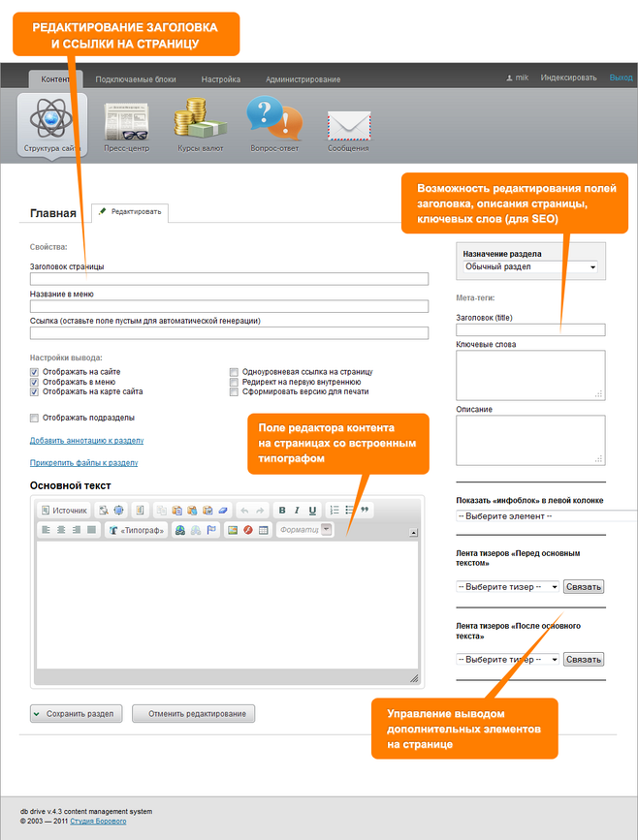Expand the first Выберите тизер dropdown
638x840 pixels.
coord(507,586)
